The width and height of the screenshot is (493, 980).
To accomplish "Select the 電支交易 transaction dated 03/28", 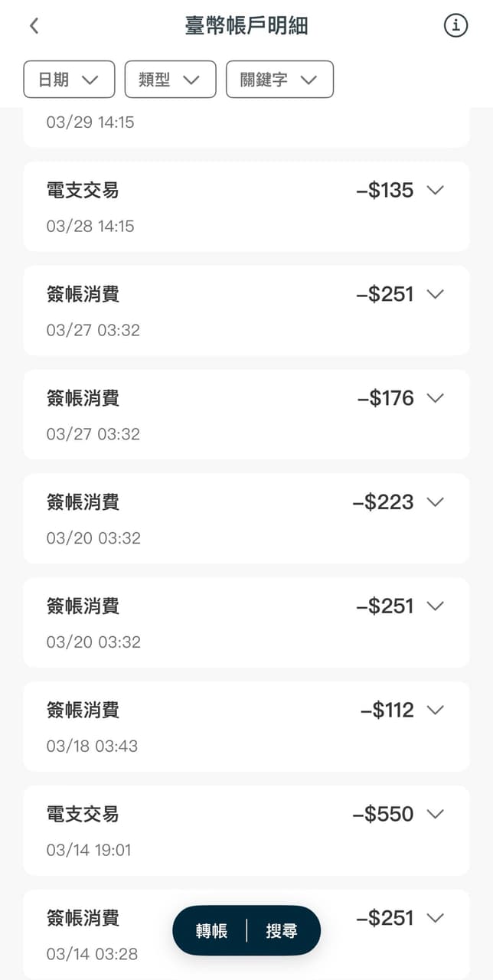I will (191, 207).
